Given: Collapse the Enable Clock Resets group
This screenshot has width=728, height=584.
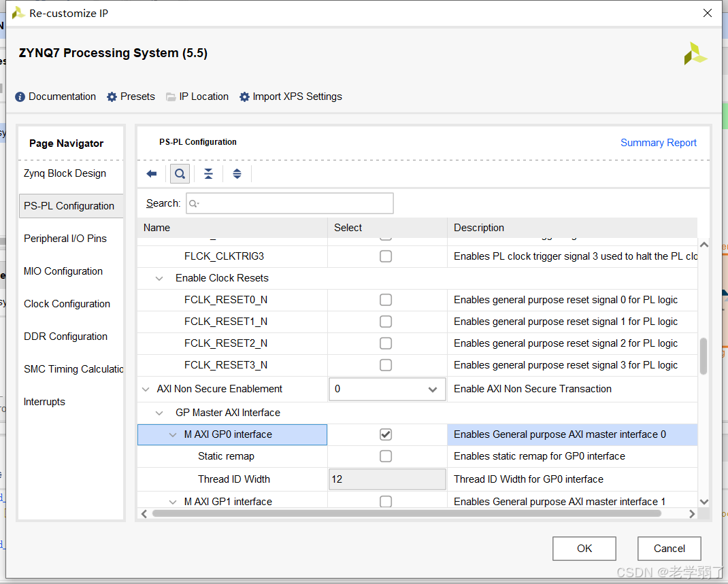Looking at the screenshot, I should tap(159, 279).
